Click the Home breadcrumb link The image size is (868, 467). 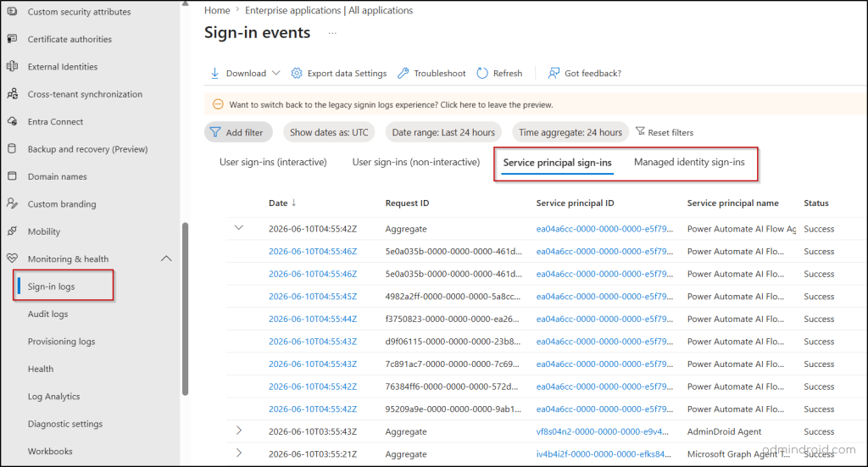click(x=217, y=10)
